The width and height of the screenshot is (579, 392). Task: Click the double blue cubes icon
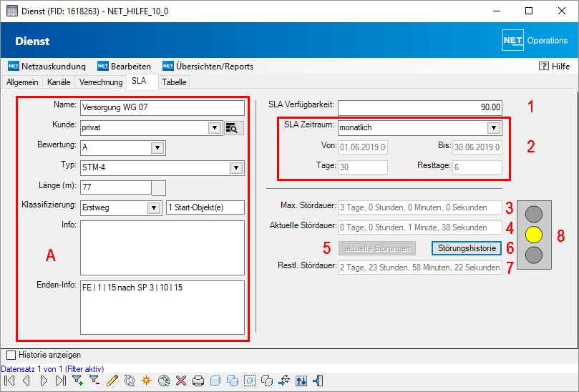233,381
